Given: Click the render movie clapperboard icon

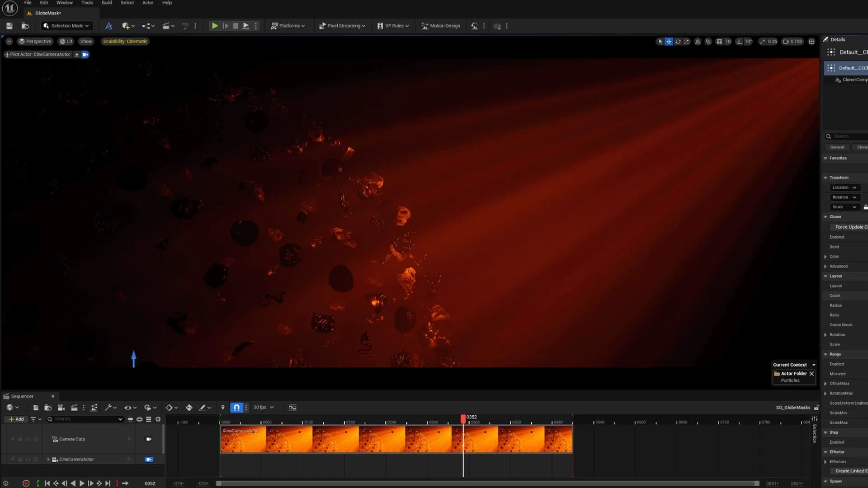Looking at the screenshot, I should (x=74, y=408).
